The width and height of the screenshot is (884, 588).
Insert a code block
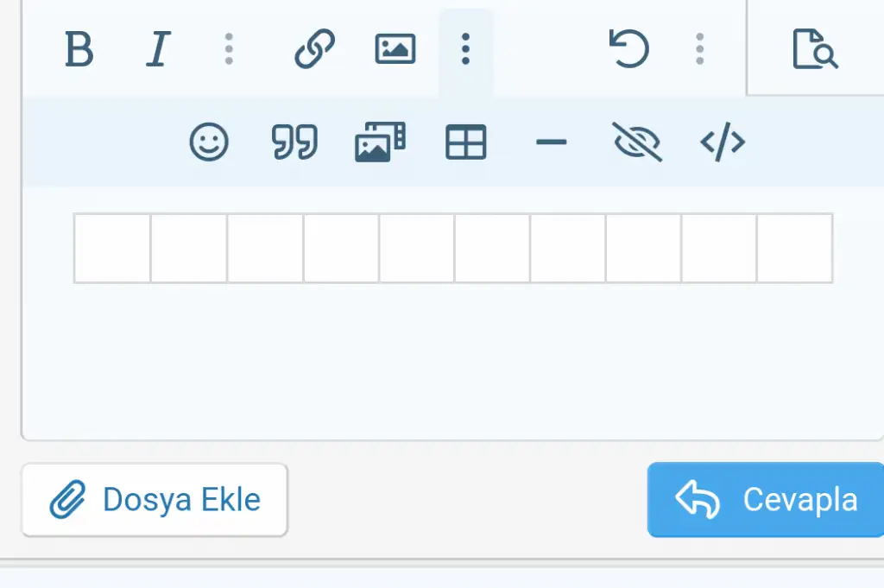click(x=723, y=142)
